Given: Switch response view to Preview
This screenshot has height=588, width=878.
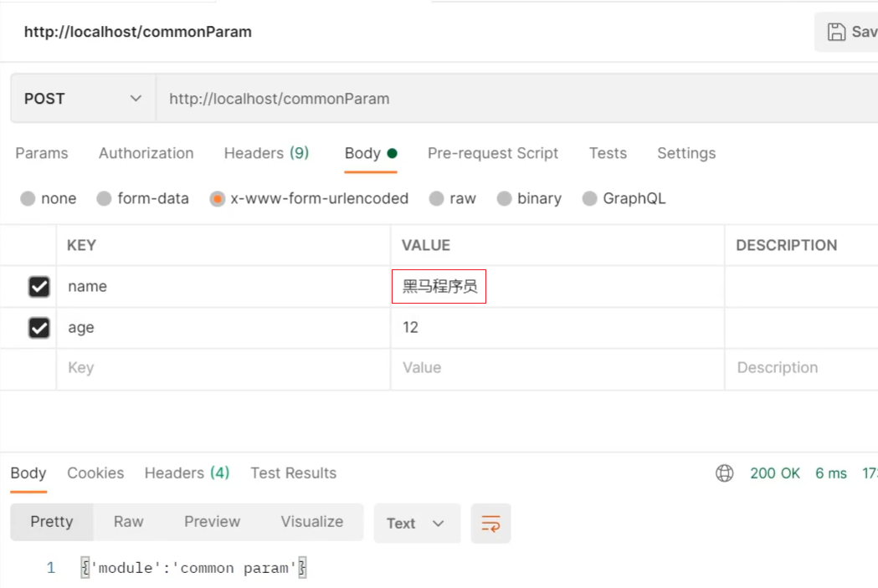Looking at the screenshot, I should 213,522.
